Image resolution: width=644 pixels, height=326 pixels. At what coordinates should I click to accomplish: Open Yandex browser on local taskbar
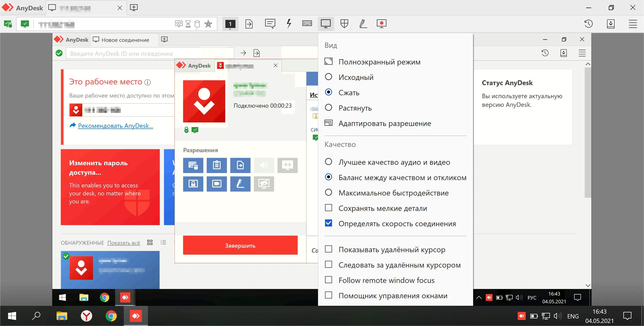tap(86, 316)
